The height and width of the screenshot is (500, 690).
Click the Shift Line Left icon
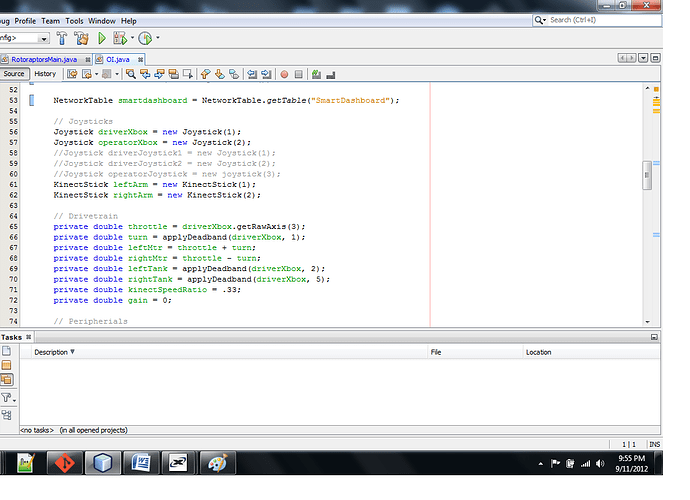pos(252,74)
